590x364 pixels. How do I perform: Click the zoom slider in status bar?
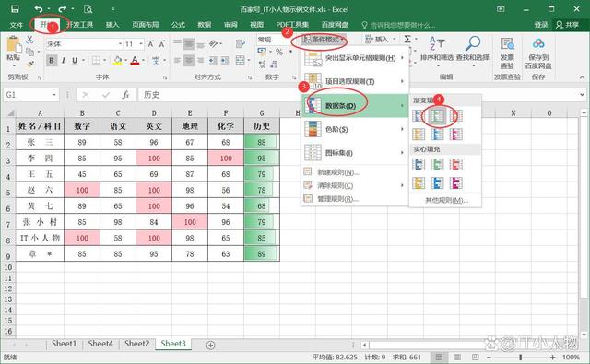pyautogui.click(x=520, y=357)
